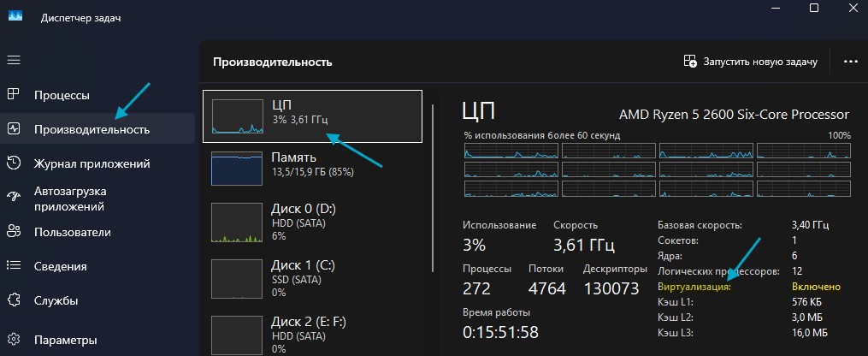Click the Кэш L3 16,0 МБ value
This screenshot has width=868, height=356.
[809, 333]
